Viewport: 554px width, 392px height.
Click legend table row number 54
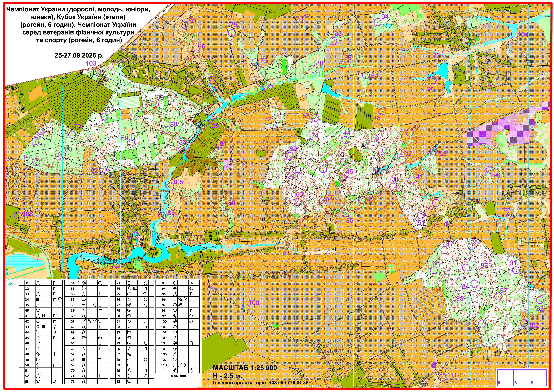click(x=86, y=283)
